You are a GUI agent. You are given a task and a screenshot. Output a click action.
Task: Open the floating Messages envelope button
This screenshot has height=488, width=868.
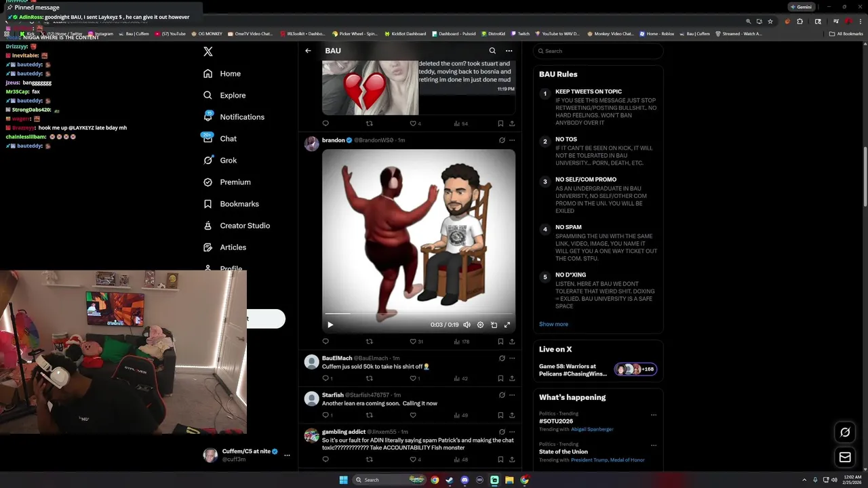[845, 457]
